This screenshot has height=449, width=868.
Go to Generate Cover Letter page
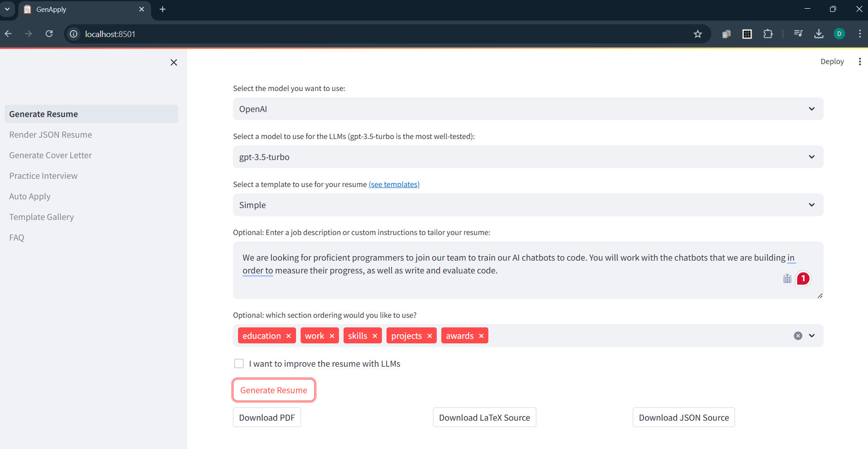(x=50, y=155)
